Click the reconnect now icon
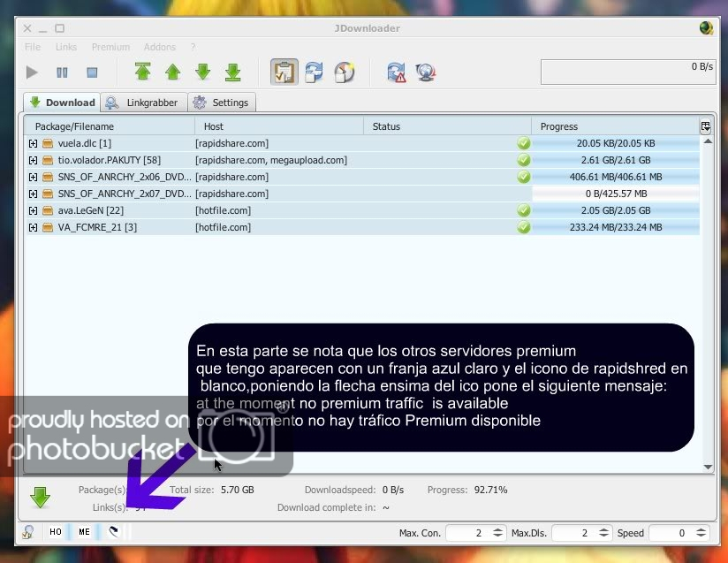This screenshot has width=728, height=563. coord(396,72)
